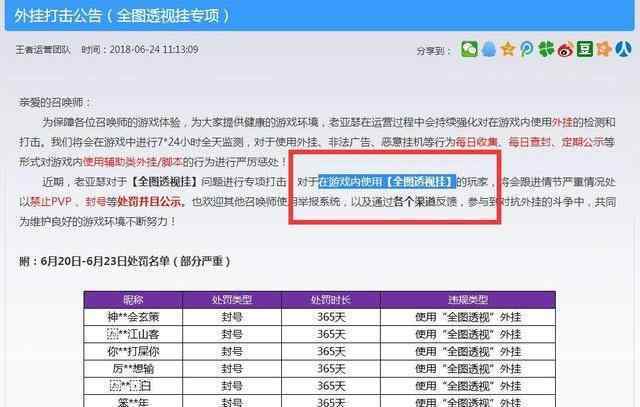
Task: Click the 处罚类型 column header
Action: coord(231,300)
